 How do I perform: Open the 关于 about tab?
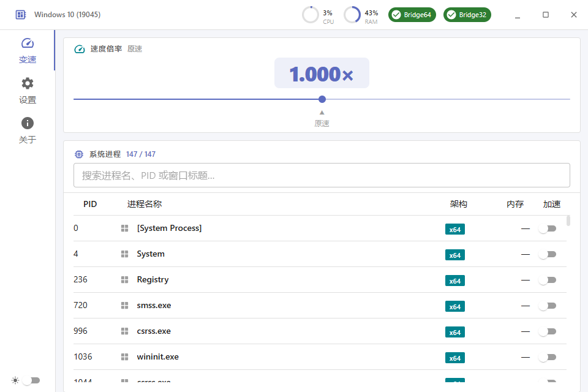(x=28, y=130)
